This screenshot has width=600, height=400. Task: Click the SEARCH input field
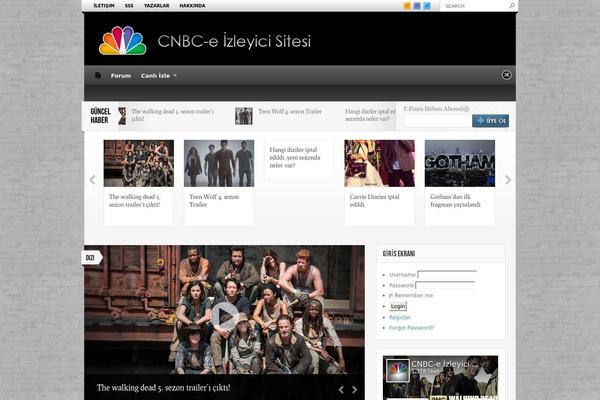[474, 6]
